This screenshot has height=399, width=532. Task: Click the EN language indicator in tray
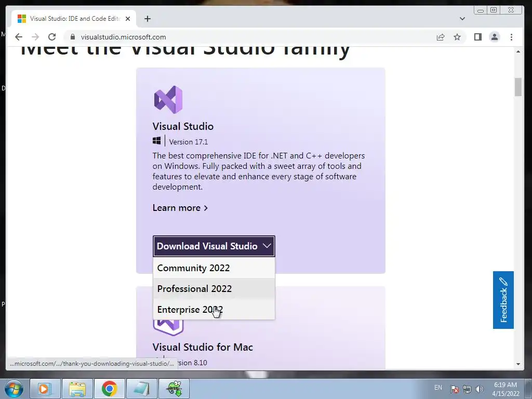(438, 388)
